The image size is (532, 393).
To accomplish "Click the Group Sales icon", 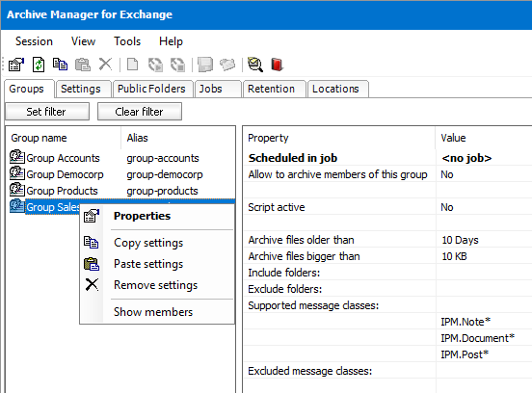I will (x=17, y=206).
